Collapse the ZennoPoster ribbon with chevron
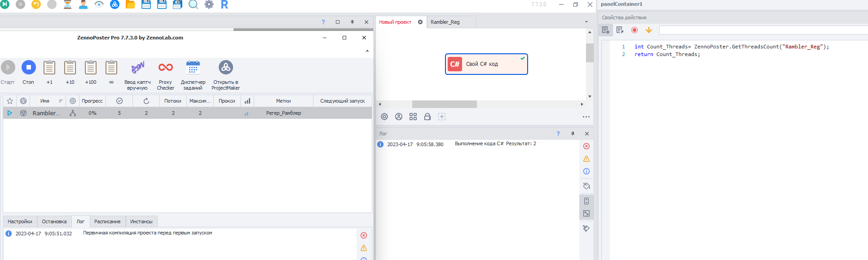Image resolution: width=868 pixels, height=260 pixels. pyautogui.click(x=367, y=51)
